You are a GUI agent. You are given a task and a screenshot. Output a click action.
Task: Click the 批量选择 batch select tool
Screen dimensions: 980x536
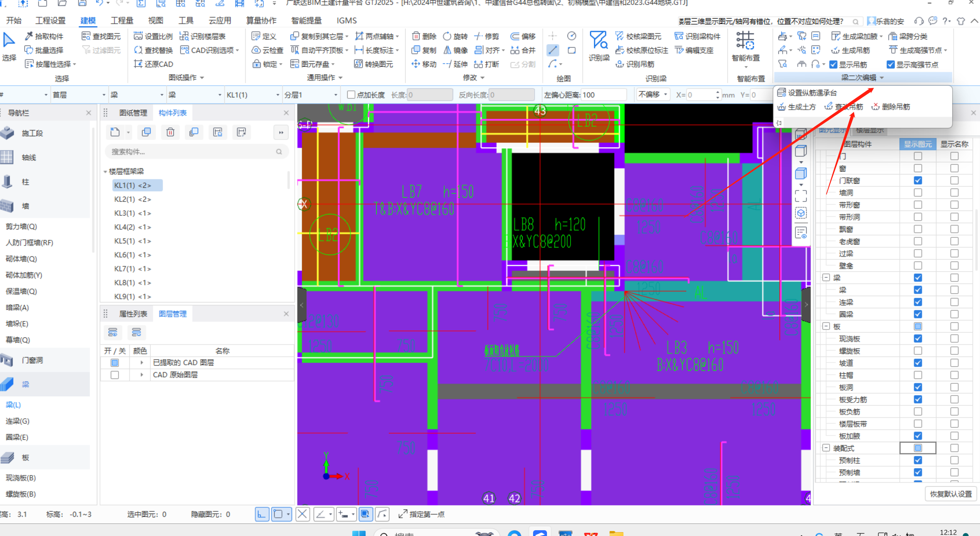point(44,50)
